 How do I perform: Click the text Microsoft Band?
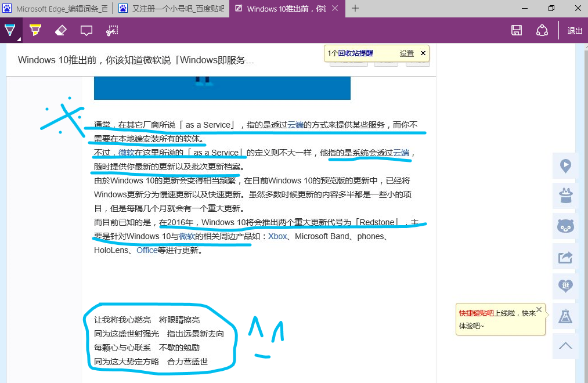pyautogui.click(x=322, y=236)
